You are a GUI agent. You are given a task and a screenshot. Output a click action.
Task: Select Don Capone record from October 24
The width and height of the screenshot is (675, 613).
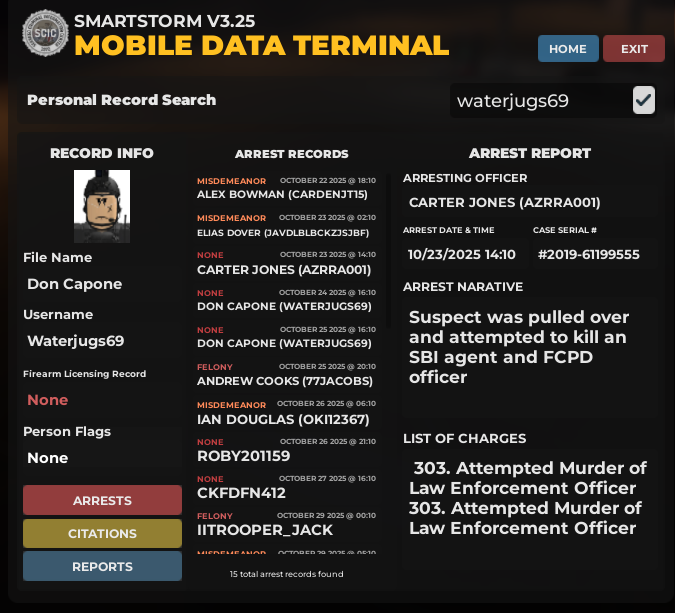tap(286, 300)
